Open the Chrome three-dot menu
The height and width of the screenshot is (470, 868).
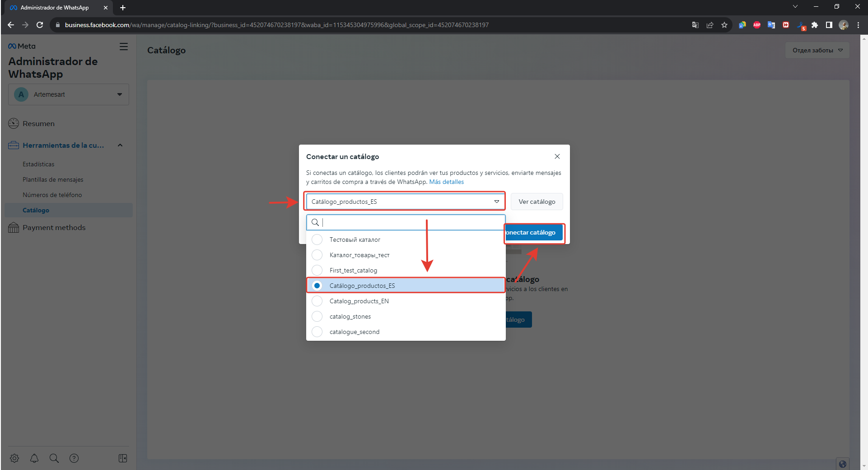tap(858, 25)
